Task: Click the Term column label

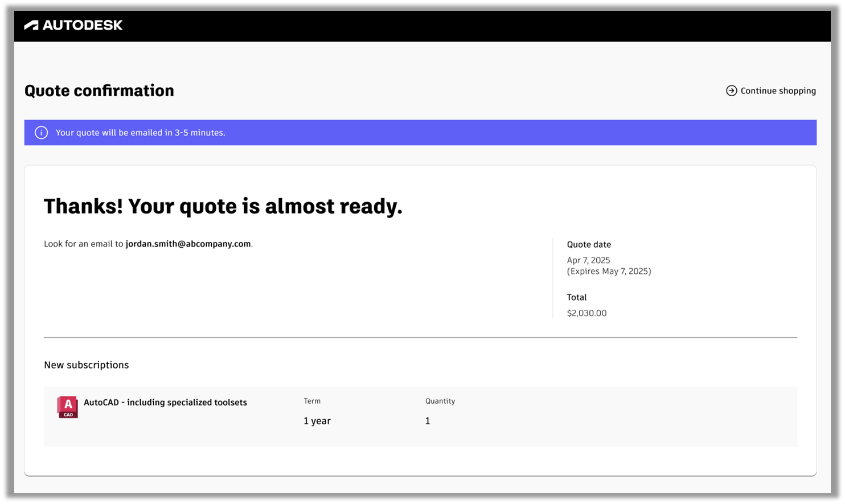Action: tap(312, 401)
